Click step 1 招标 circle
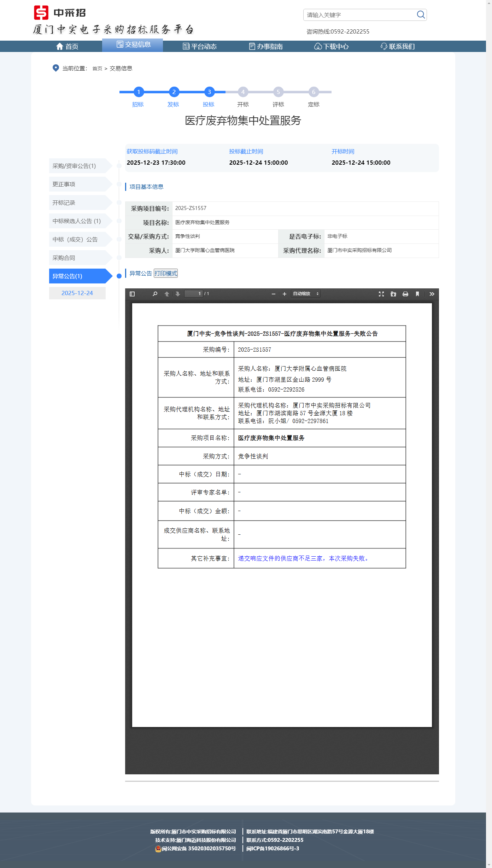The height and width of the screenshot is (868, 492). (139, 92)
